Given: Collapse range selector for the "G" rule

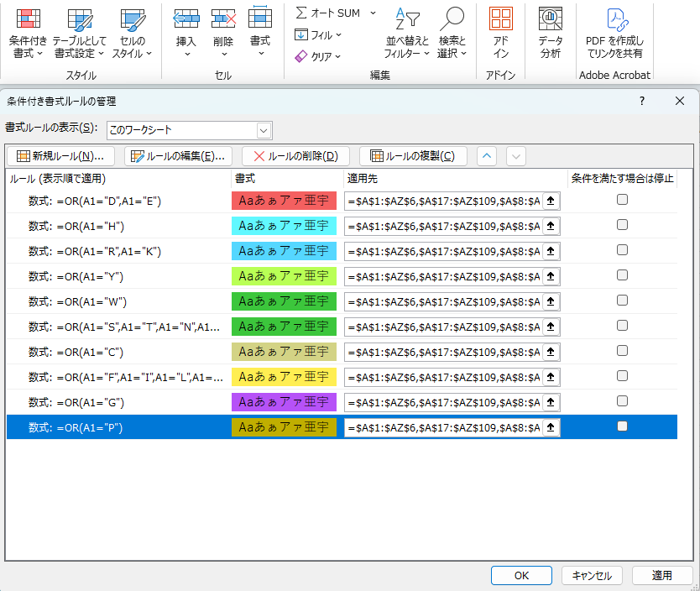Looking at the screenshot, I should click(551, 403).
